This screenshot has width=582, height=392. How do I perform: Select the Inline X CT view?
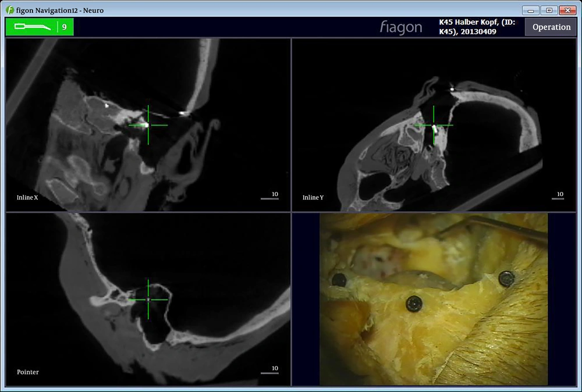[x=148, y=124]
